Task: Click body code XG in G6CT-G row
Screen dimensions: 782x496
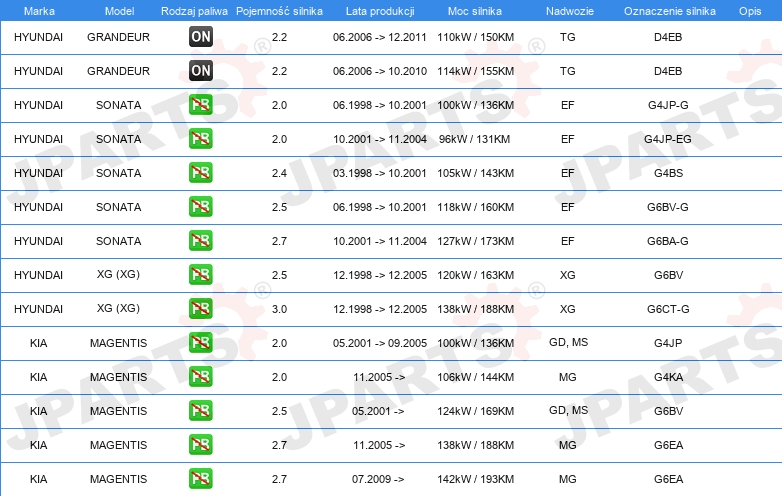Action: coord(568,309)
